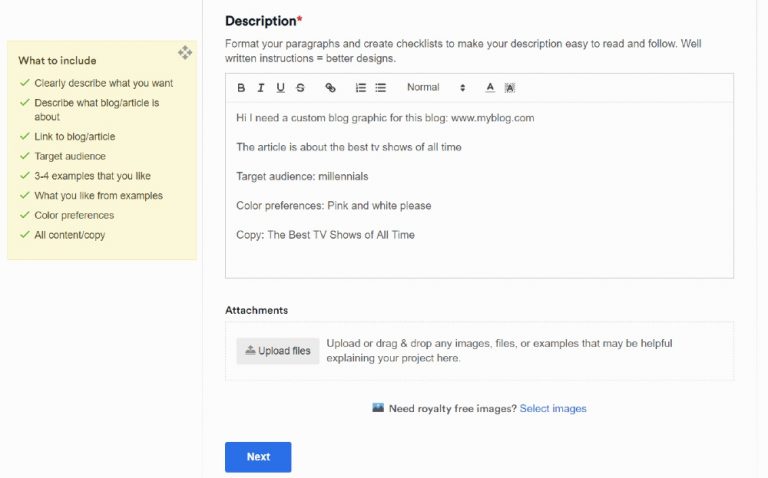Screen dimensions: 768x478
Task: Click the 'Target audience' checklist item
Action: tap(70, 156)
